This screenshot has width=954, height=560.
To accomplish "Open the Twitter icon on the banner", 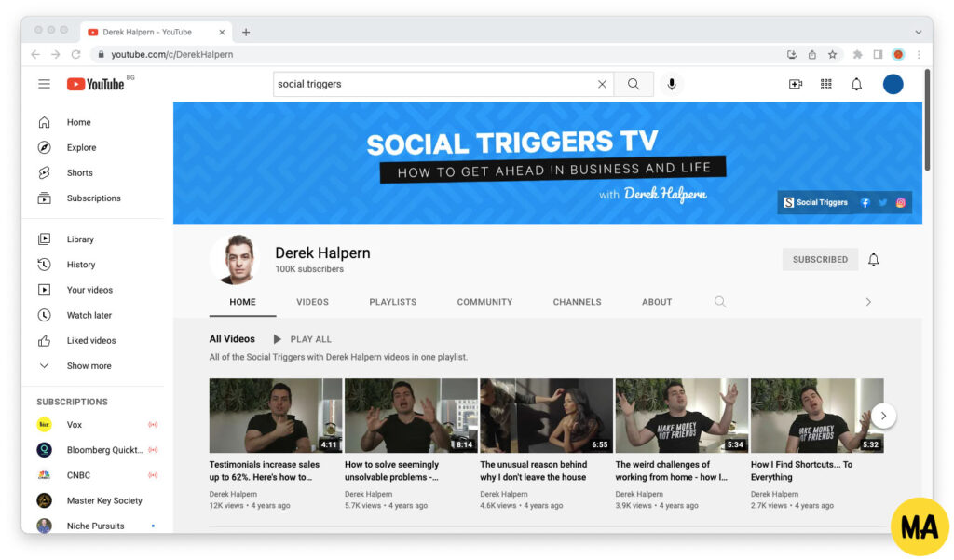I will point(883,203).
